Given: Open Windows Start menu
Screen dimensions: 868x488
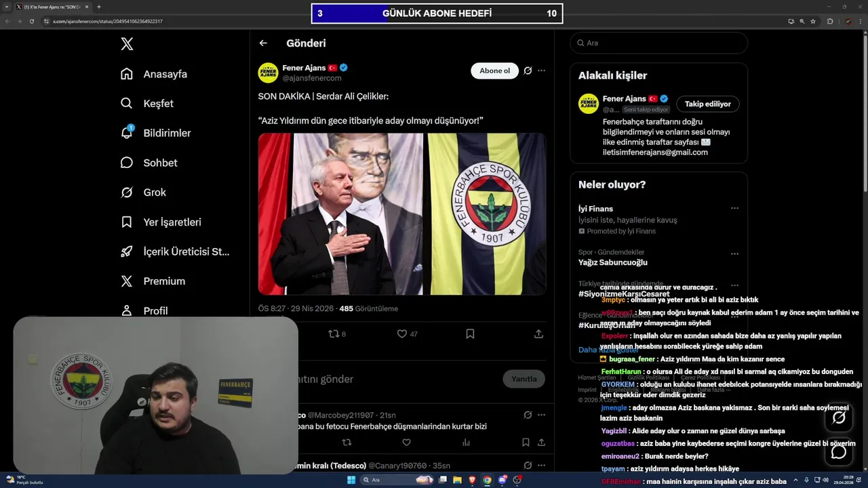Looking at the screenshot, I should (x=351, y=480).
